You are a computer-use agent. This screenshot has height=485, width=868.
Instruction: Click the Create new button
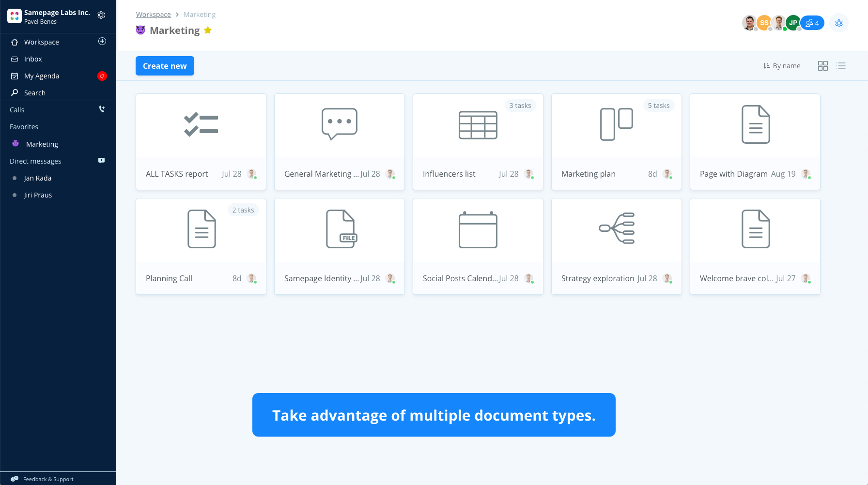click(165, 66)
